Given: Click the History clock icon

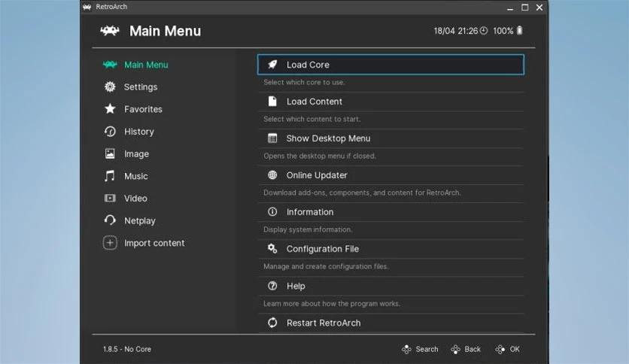Looking at the screenshot, I should pyautogui.click(x=110, y=132).
